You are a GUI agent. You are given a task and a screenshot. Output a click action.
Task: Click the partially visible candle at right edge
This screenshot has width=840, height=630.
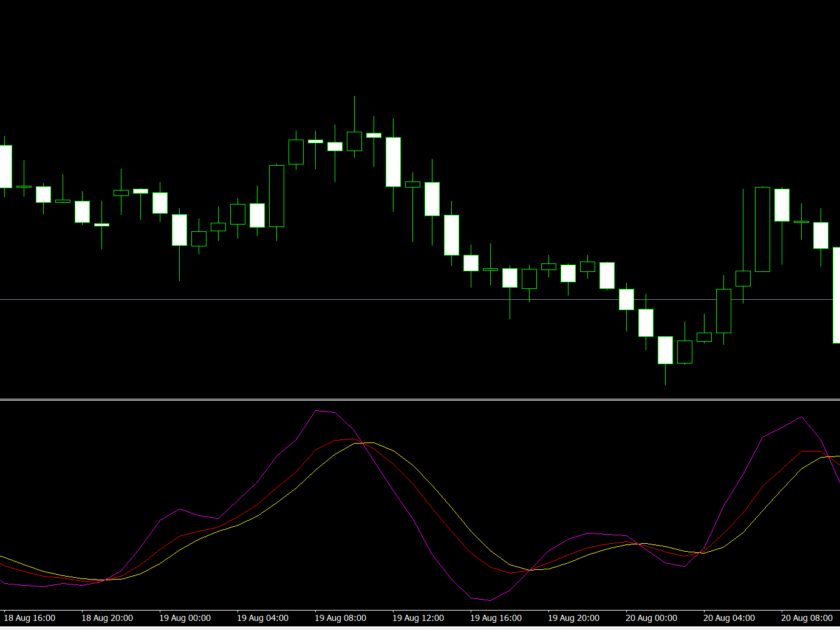pyautogui.click(x=836, y=295)
